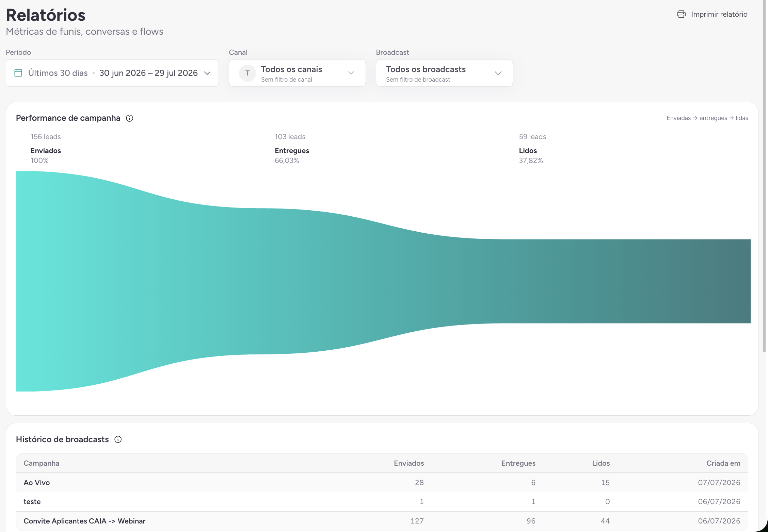Open Convite Aplicantes CAIA -> Webinar row
The width and height of the screenshot is (768, 532).
pos(382,521)
